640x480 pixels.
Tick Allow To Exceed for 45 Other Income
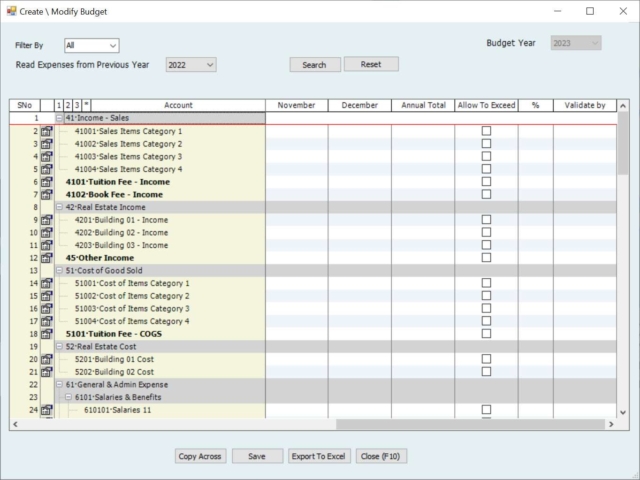click(486, 257)
